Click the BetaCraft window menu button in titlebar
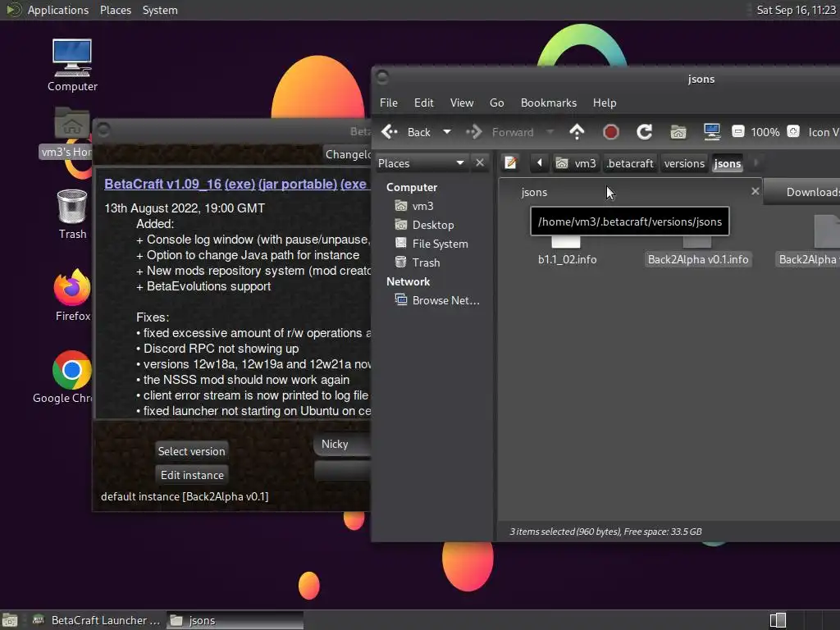840x630 pixels. (103, 130)
